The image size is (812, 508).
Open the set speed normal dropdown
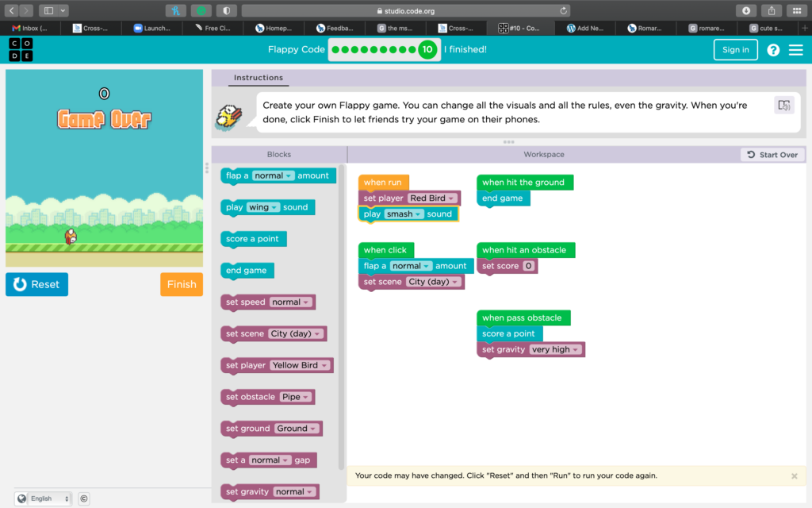(290, 302)
